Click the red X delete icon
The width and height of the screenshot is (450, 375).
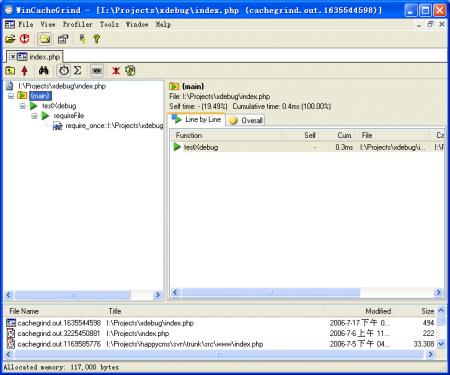(x=116, y=71)
